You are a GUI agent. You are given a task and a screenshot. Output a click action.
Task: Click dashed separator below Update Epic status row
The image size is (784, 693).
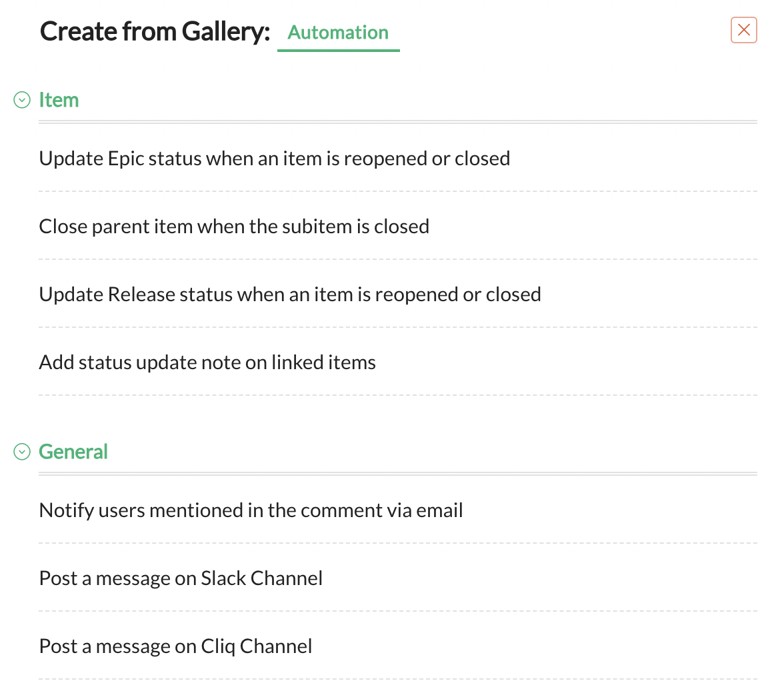(397, 191)
